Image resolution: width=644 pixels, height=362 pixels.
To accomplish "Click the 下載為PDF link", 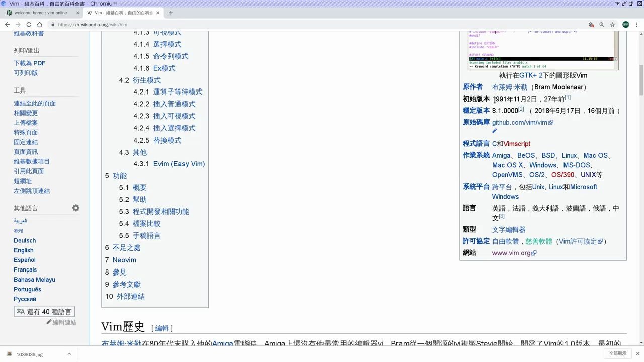I will [x=29, y=63].
